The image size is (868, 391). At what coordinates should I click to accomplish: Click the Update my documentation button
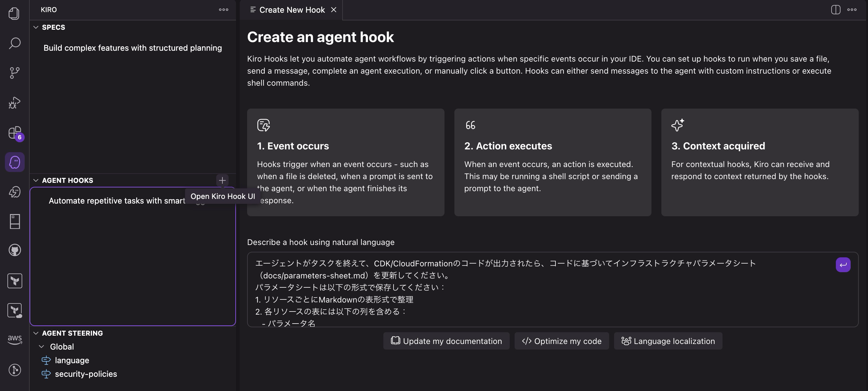[446, 341]
